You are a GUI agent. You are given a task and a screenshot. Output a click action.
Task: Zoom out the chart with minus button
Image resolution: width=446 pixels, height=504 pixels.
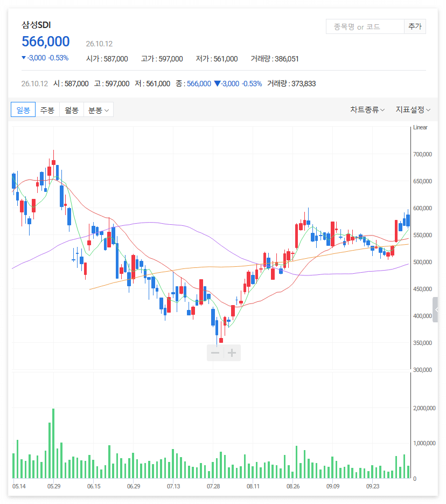click(x=215, y=353)
